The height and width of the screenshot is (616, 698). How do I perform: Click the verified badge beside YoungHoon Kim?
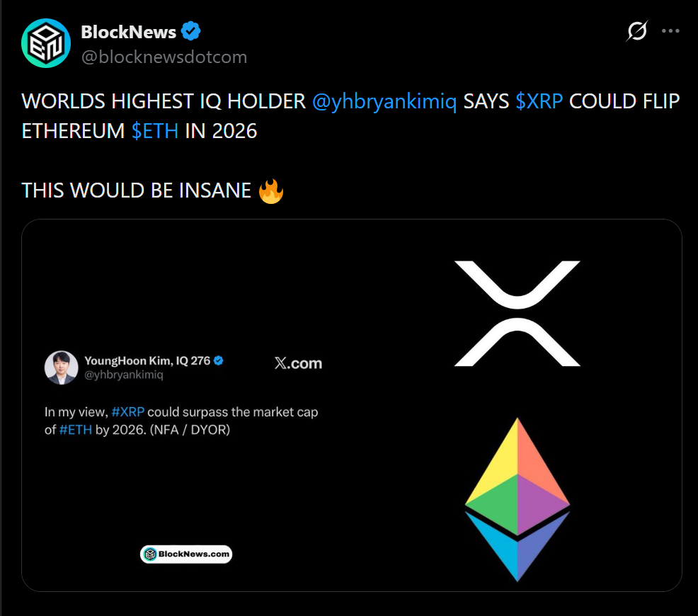pos(219,360)
